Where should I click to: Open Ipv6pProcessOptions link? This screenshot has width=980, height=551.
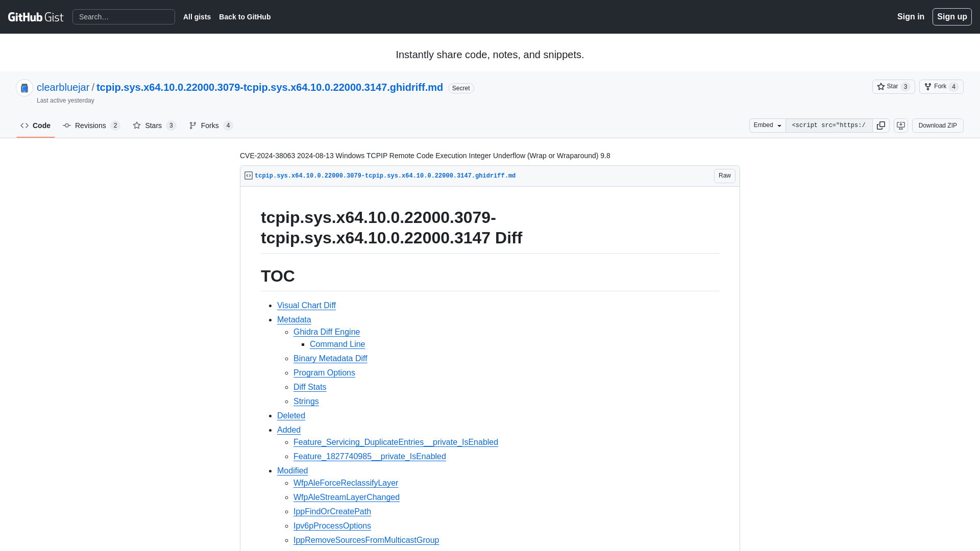(x=332, y=525)
